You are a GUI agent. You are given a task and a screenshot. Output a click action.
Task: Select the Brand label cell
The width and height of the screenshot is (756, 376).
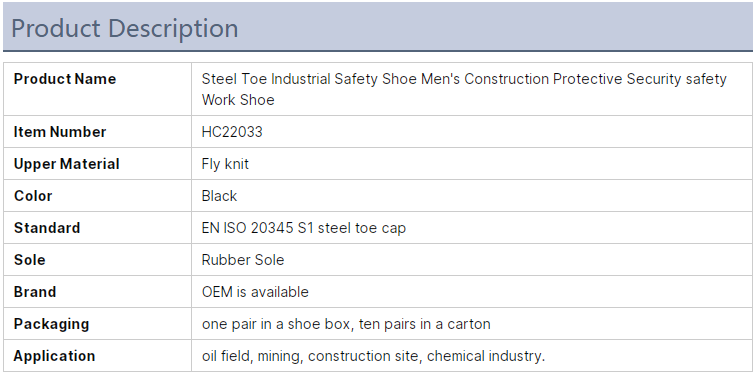tap(97, 292)
